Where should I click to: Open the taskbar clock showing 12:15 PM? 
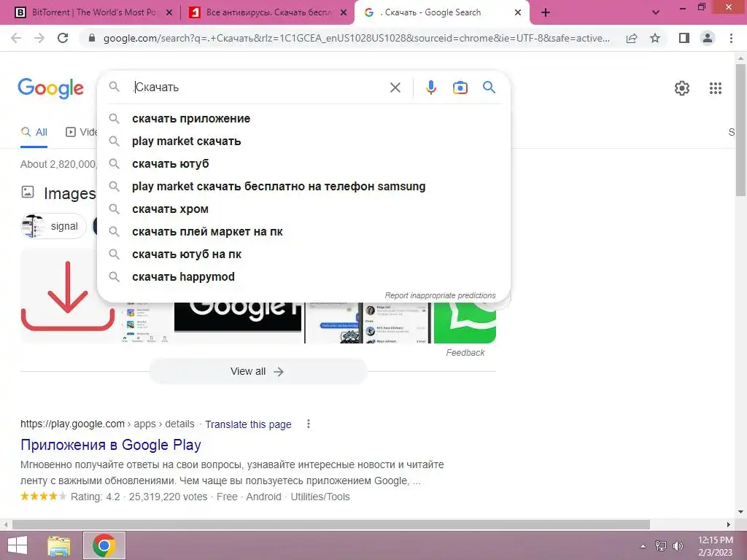click(715, 546)
